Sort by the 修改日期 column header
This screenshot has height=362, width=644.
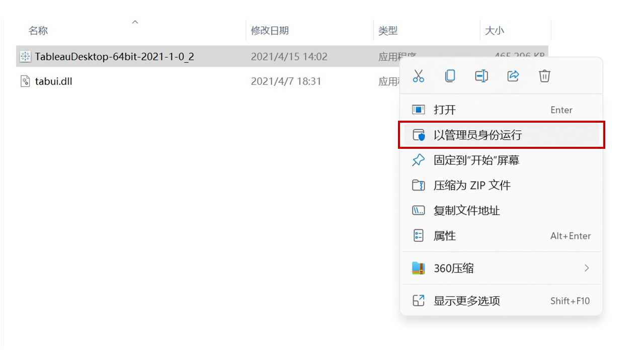pos(270,31)
